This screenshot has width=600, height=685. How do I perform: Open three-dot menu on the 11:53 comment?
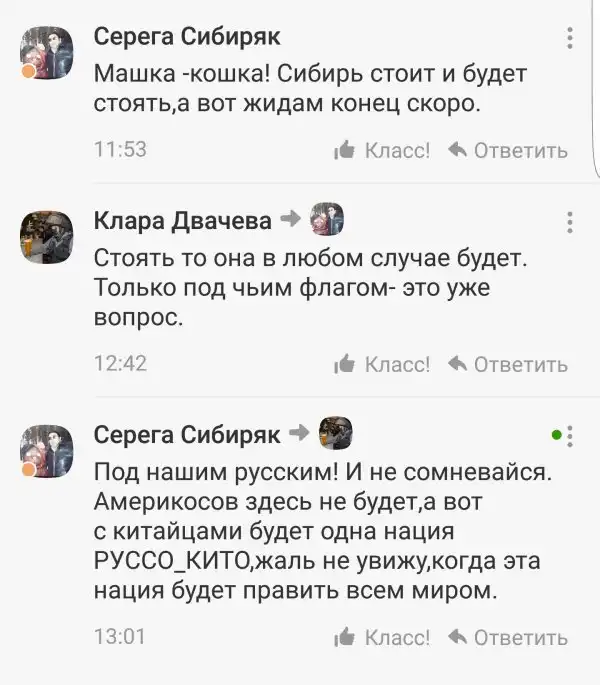(570, 38)
